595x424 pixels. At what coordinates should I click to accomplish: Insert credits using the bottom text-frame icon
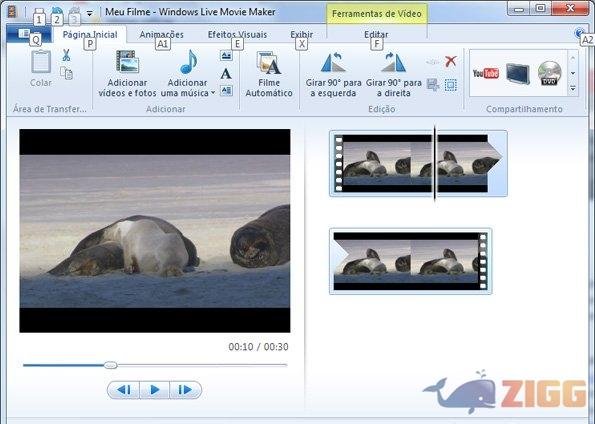pyautogui.click(x=226, y=90)
